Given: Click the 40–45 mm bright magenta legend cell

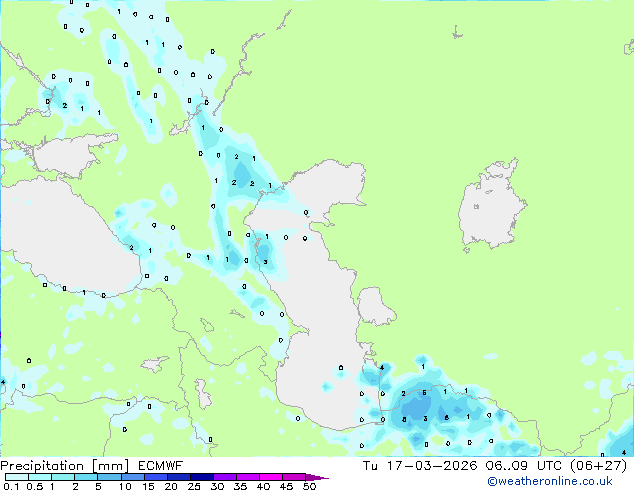Looking at the screenshot, I should click(271, 477).
